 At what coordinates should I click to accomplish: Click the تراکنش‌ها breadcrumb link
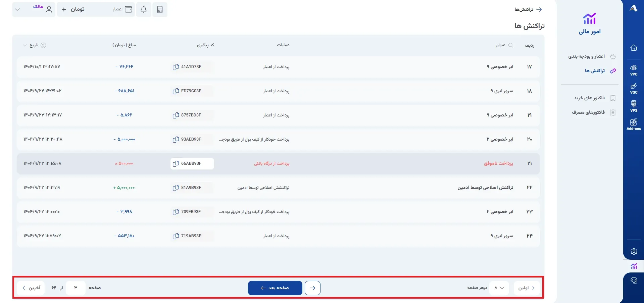pos(524,9)
